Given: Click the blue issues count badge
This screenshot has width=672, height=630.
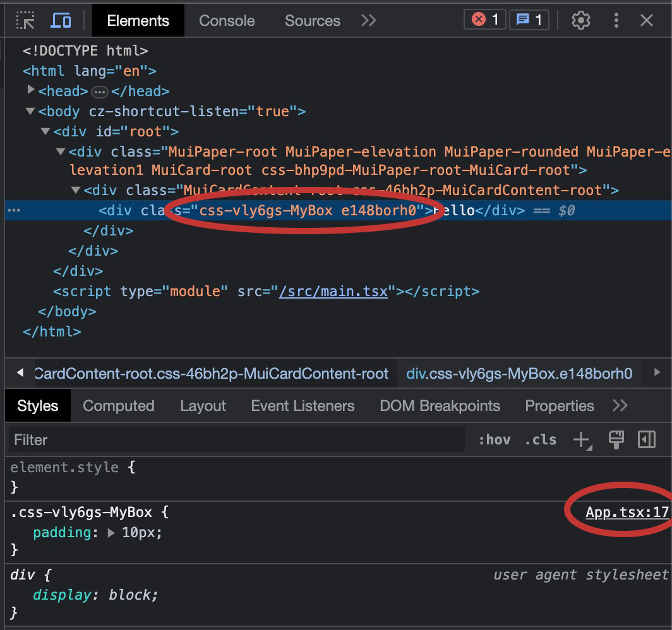Looking at the screenshot, I should [x=529, y=20].
